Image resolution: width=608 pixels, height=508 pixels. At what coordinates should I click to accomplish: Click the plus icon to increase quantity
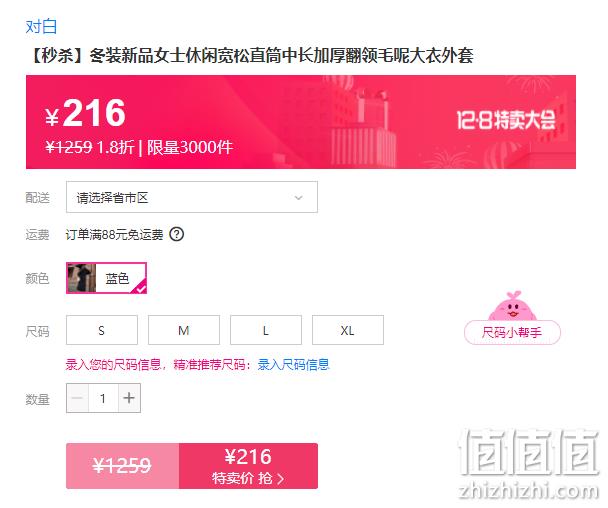pyautogui.click(x=129, y=398)
